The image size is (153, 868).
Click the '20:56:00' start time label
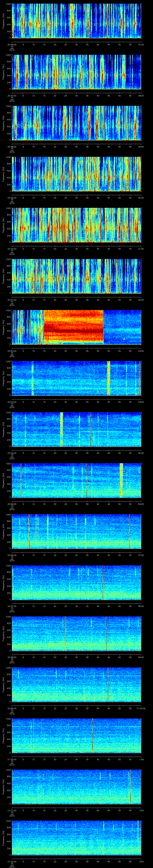[x=12, y=555]
